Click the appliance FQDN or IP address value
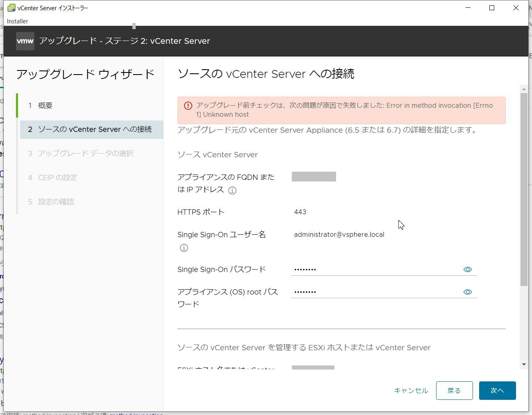Viewport: 532px width, 415px height. (314, 177)
